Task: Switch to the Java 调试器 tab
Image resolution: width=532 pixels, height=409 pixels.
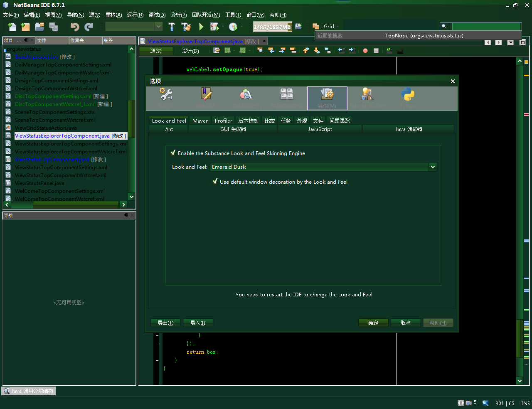Action: 409,129
